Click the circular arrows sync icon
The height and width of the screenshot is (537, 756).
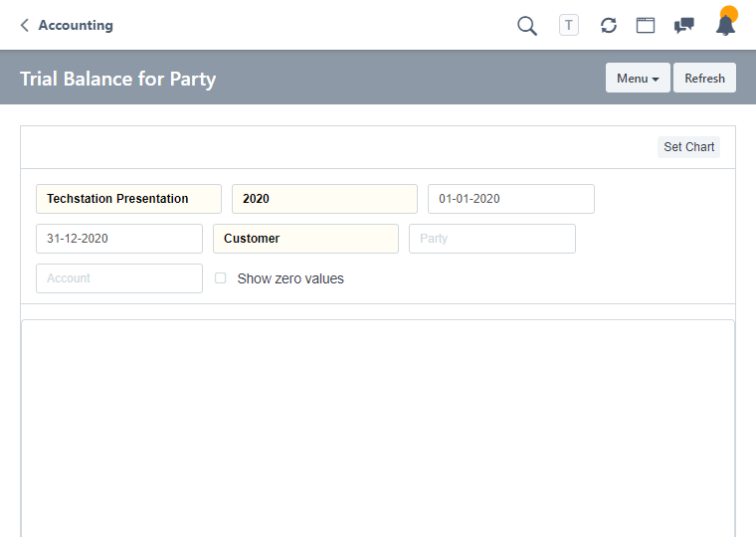[x=609, y=26]
